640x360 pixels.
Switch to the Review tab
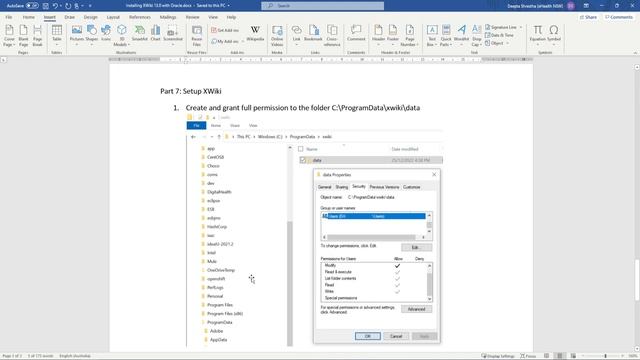click(x=193, y=17)
